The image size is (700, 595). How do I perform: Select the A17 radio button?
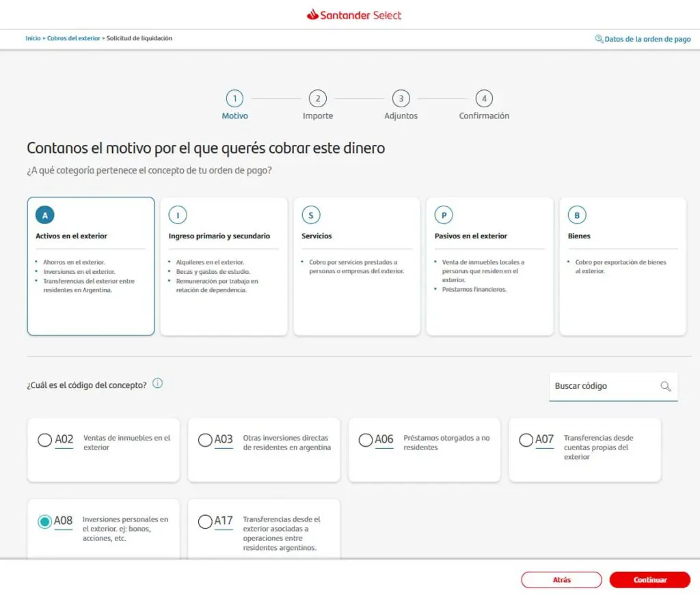coord(205,521)
